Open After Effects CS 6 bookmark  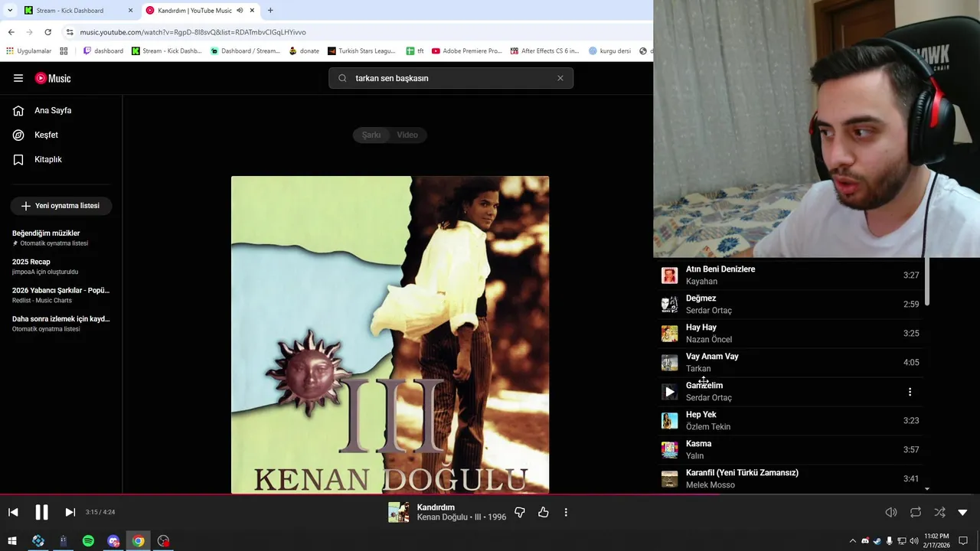(546, 51)
